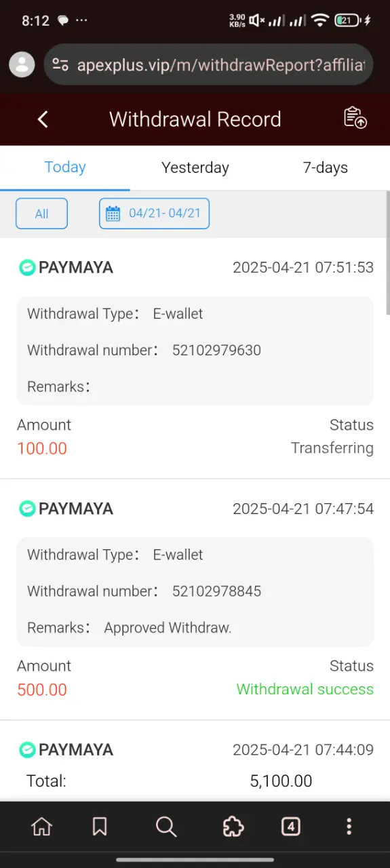This screenshot has height=868, width=390.
Task: Tap the profile avatar beside address bar
Action: [22, 64]
